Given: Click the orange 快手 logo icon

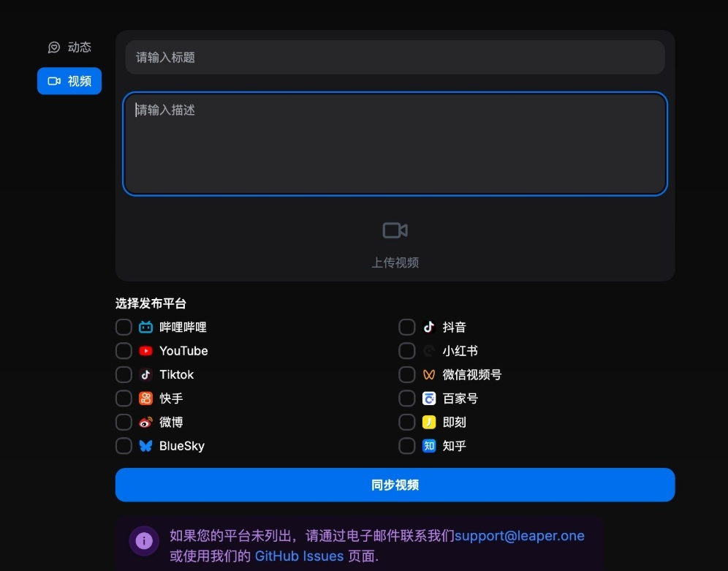Looking at the screenshot, I should (x=145, y=398).
